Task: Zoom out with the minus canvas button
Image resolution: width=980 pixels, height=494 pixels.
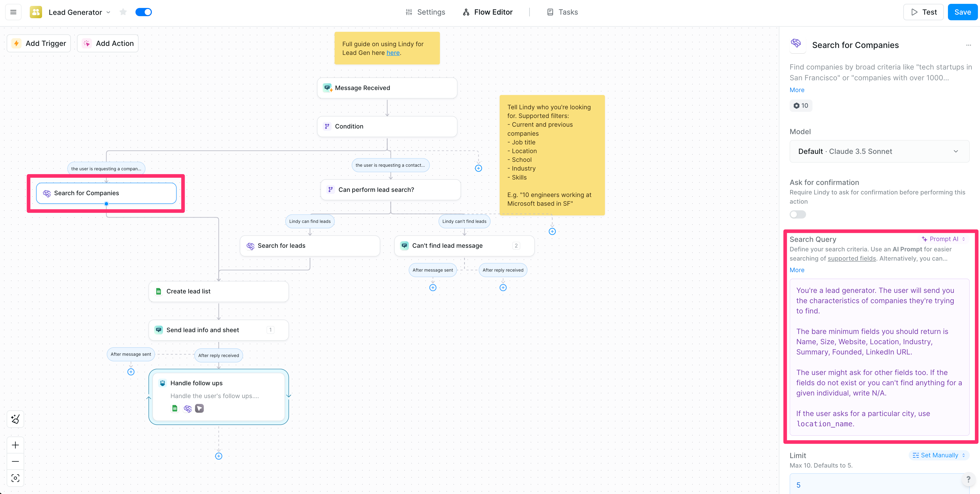Action: [15, 461]
